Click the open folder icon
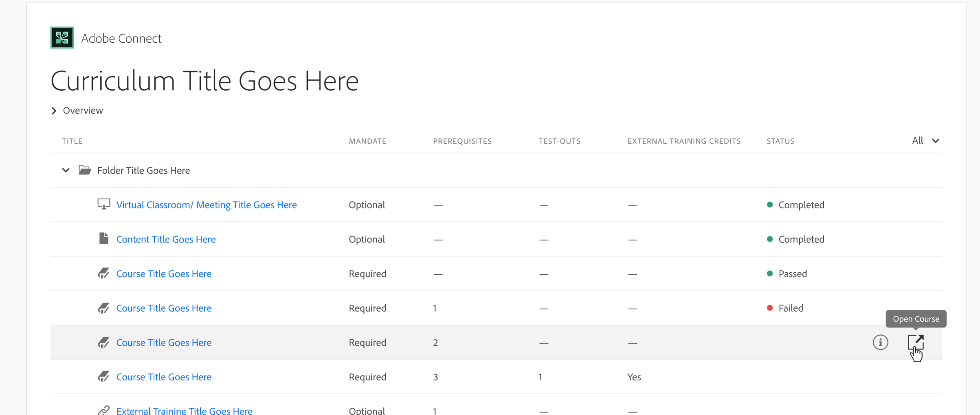 [85, 170]
